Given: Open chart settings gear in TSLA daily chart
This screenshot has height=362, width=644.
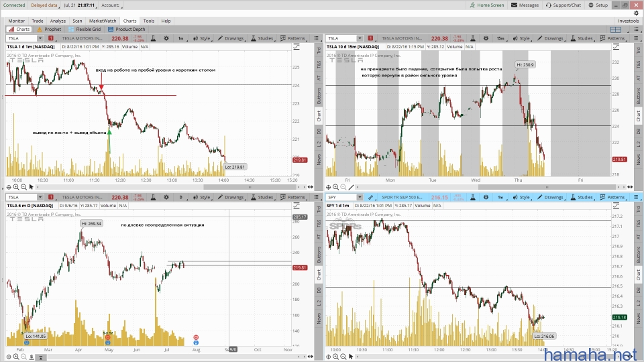Looking at the screenshot, I should [x=166, y=197].
